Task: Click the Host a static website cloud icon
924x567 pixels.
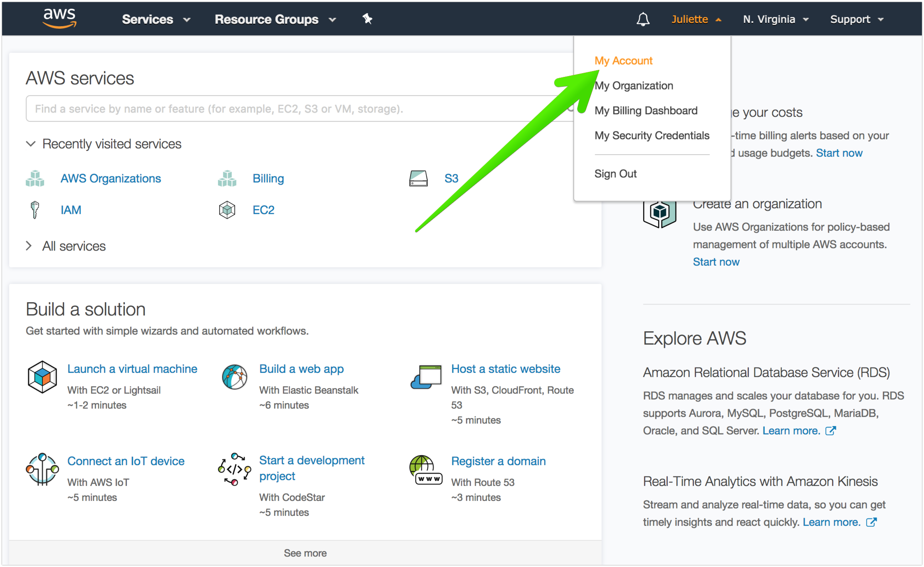Action: click(426, 377)
